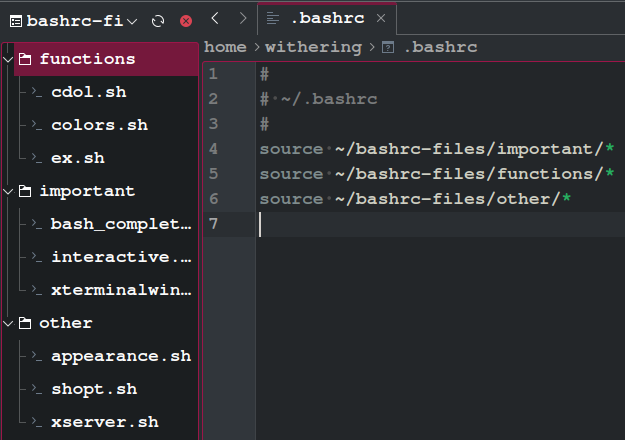Click the file icon in the breadcrumb
Screen dimensions: 625x440
388,47
